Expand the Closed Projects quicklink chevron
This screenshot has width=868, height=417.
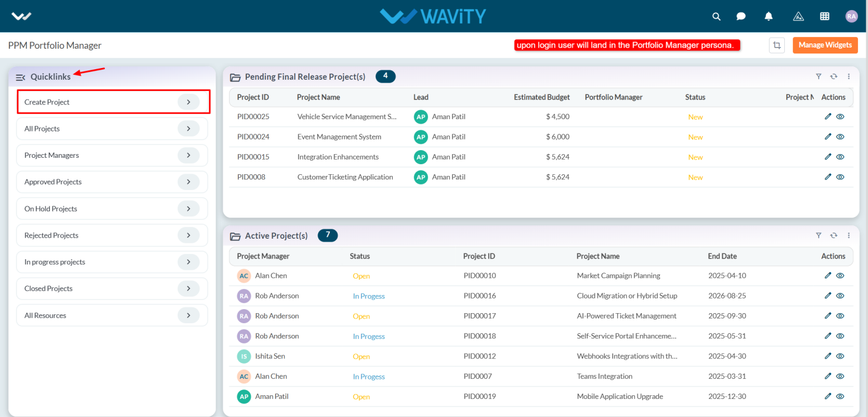(x=188, y=289)
